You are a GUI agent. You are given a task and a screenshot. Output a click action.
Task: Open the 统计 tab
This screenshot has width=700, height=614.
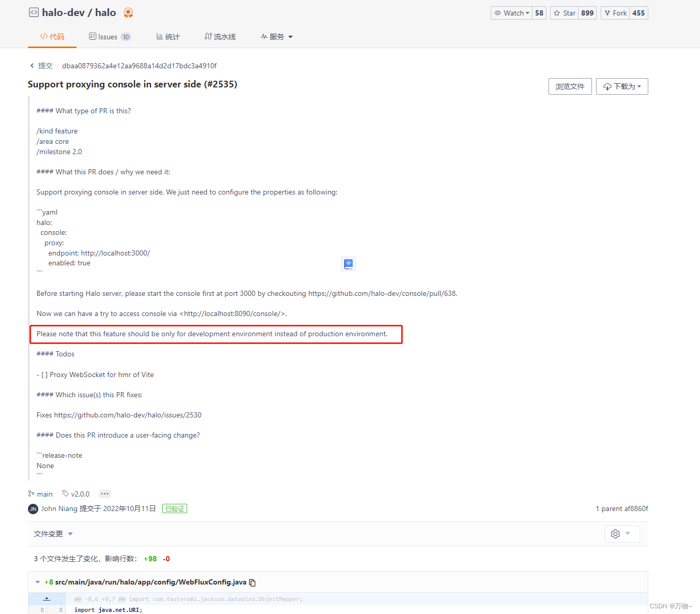[168, 36]
